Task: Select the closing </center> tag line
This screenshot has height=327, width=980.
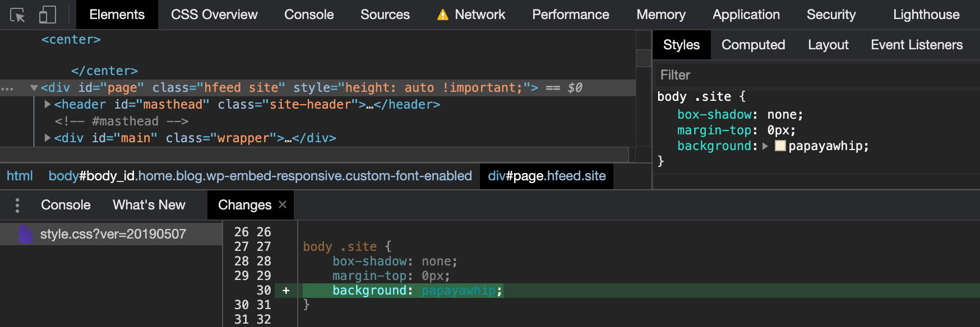Action: 104,71
